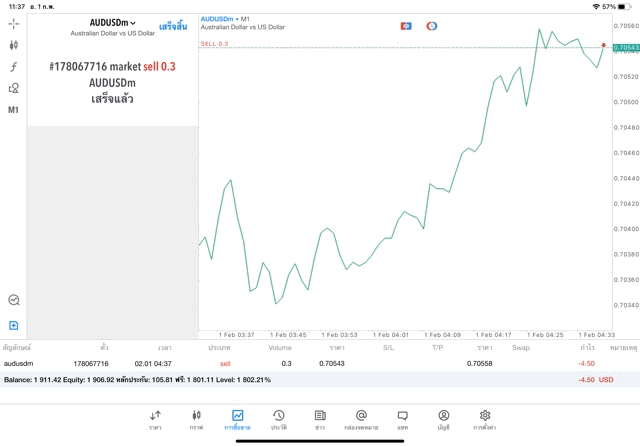The image size is (640, 447).
Task: Sort by the เวลา time column header
Action: [165, 348]
